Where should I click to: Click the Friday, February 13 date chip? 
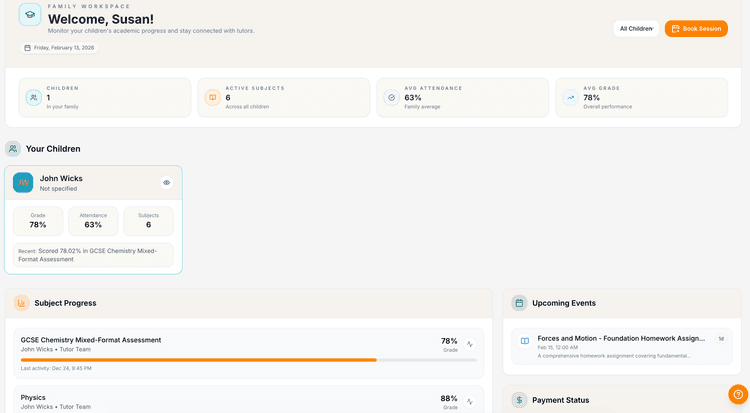(59, 48)
